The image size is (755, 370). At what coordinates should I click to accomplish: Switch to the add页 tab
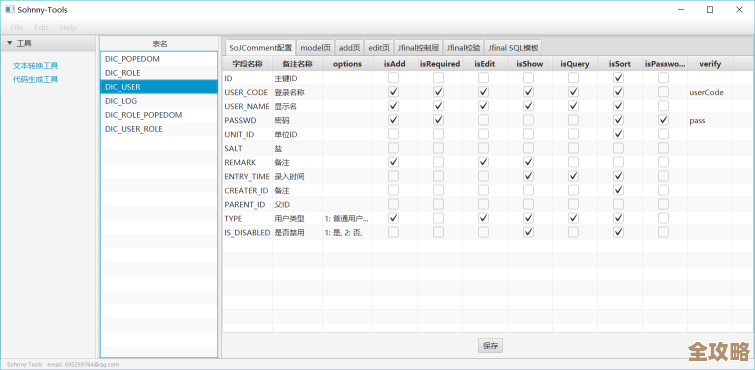click(350, 48)
